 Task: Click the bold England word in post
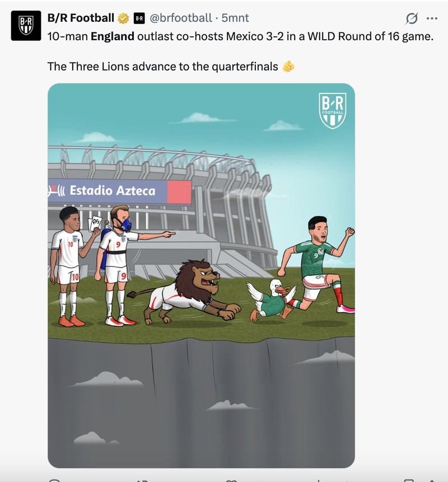[x=113, y=36]
